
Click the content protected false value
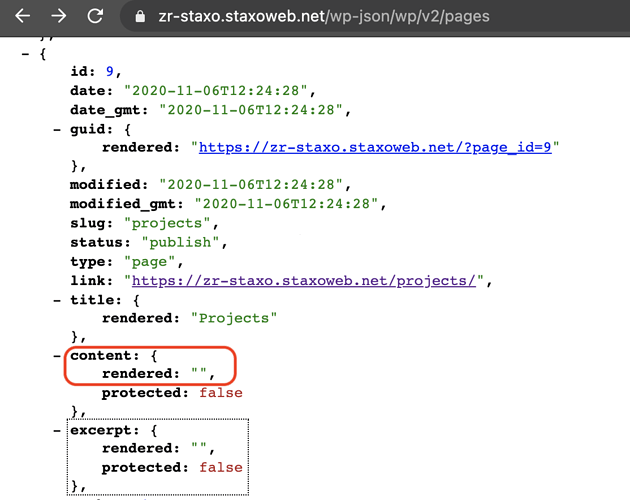tap(220, 393)
